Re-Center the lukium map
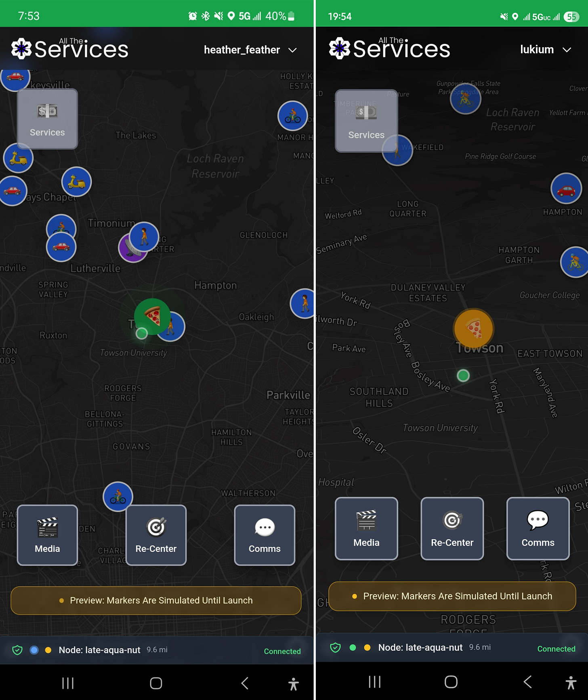This screenshot has width=588, height=700. click(452, 528)
